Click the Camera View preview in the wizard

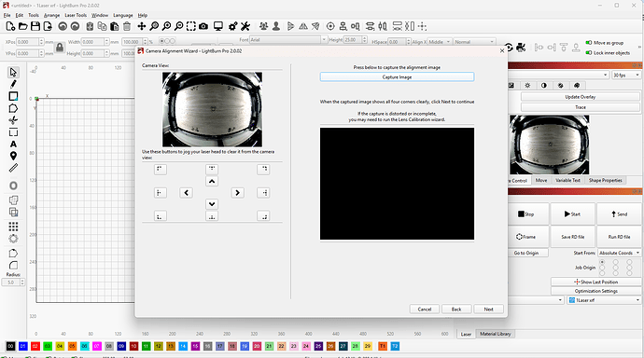212,109
